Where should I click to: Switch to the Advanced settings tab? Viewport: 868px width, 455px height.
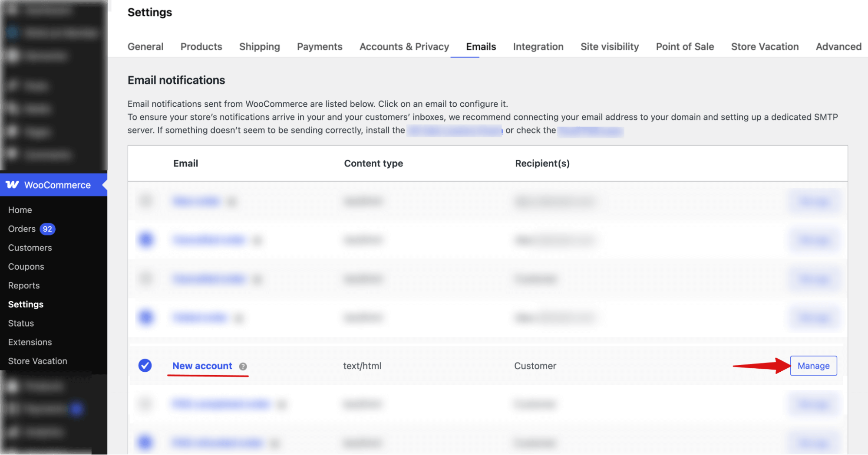(x=838, y=46)
